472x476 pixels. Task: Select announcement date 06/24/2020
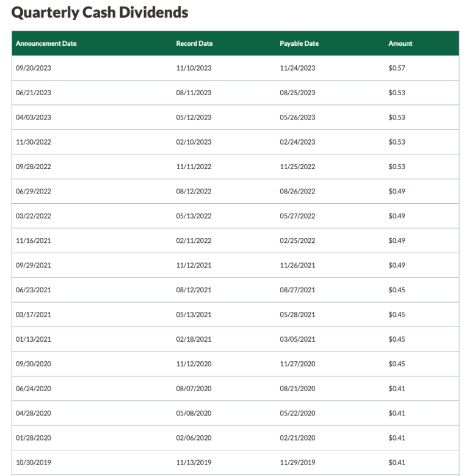point(34,389)
